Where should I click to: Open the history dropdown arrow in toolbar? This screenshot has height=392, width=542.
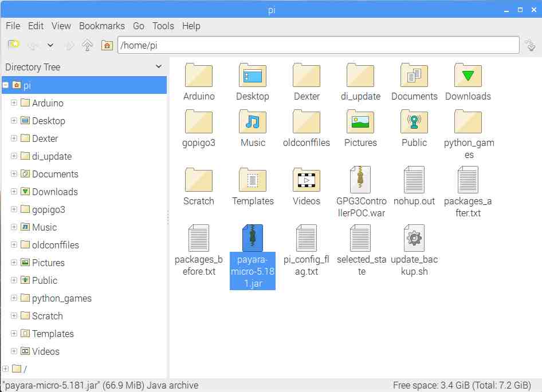(50, 45)
